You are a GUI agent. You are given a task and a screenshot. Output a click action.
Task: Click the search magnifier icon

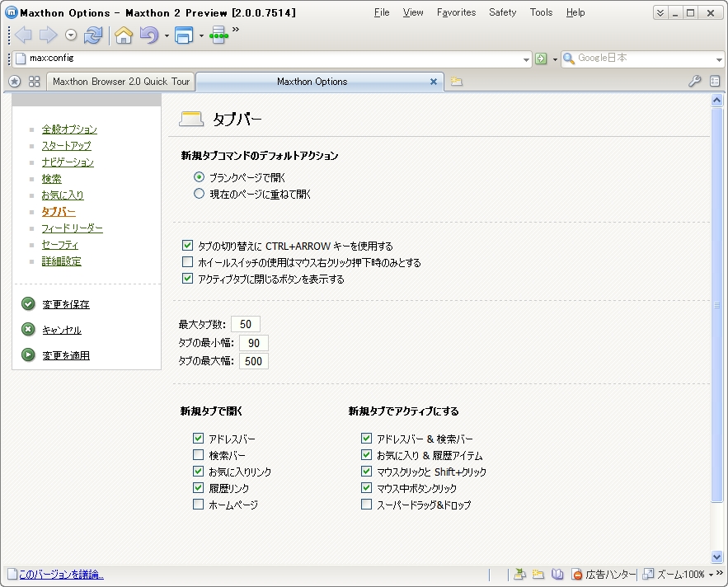click(569, 59)
